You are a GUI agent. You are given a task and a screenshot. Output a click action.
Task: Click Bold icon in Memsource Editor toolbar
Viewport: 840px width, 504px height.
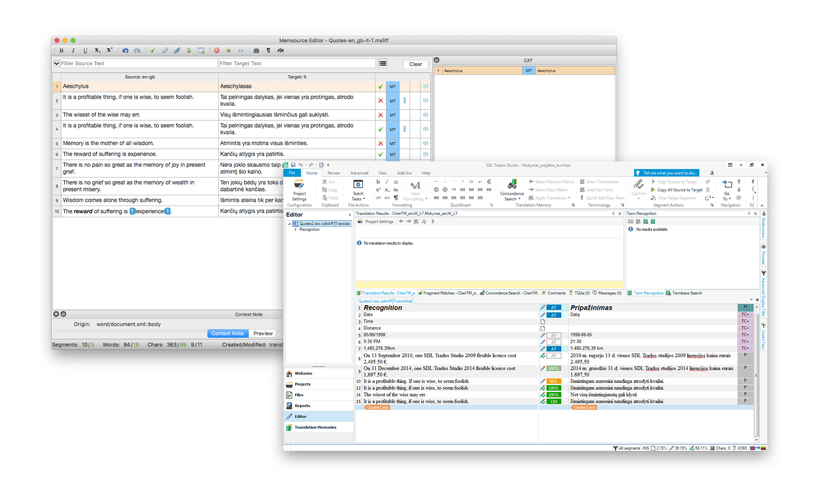(62, 50)
